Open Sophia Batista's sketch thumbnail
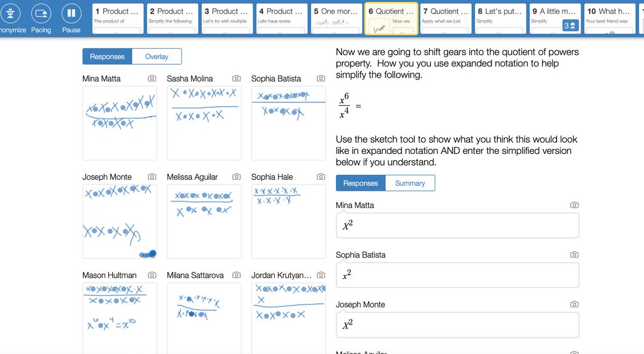This screenshot has width=644, height=354. (289, 123)
